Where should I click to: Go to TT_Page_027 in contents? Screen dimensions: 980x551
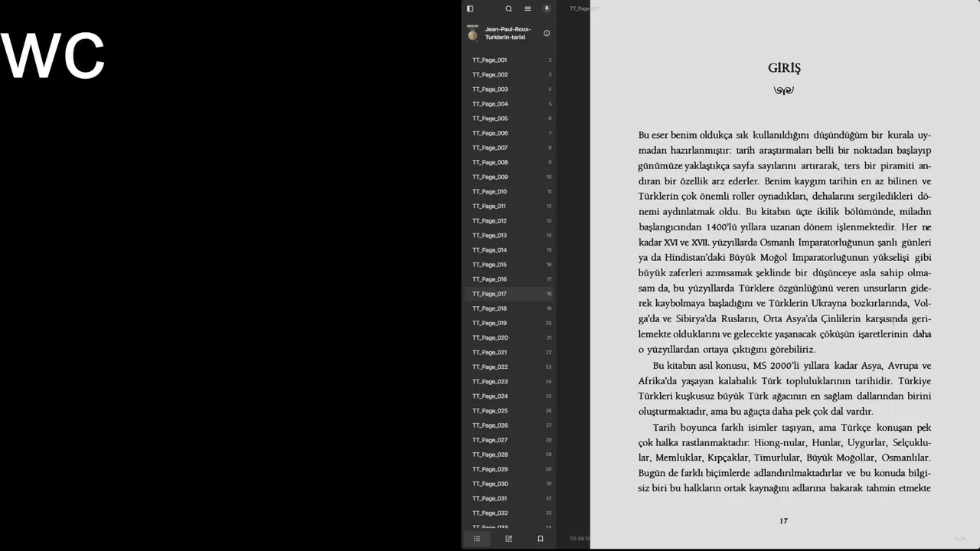(509, 439)
